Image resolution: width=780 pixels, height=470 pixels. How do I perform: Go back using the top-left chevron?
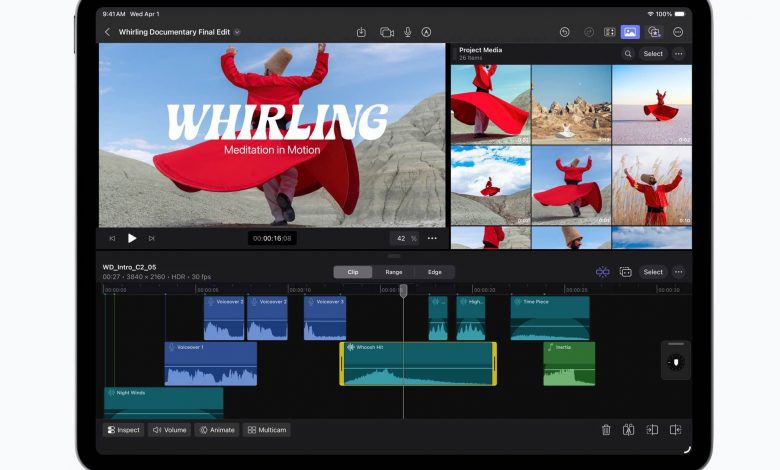click(108, 32)
